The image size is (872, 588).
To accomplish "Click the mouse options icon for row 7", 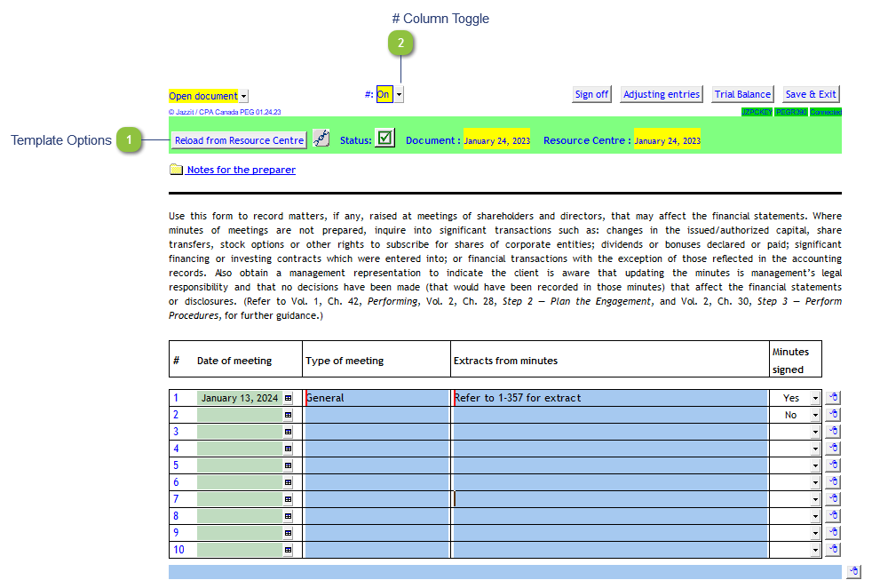I will [833, 499].
